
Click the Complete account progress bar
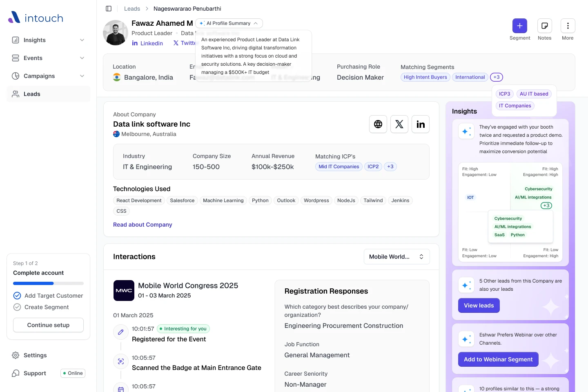point(48,283)
